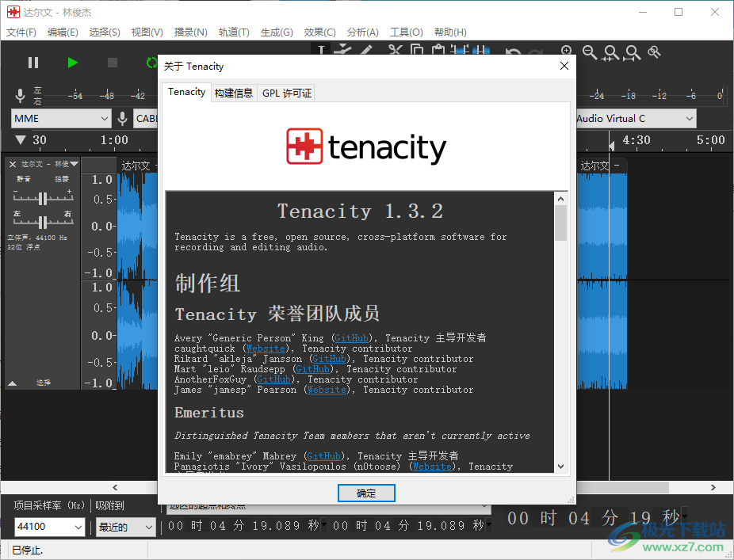This screenshot has height=560, width=734.
Task: Open the 分析(A) menu
Action: click(363, 32)
